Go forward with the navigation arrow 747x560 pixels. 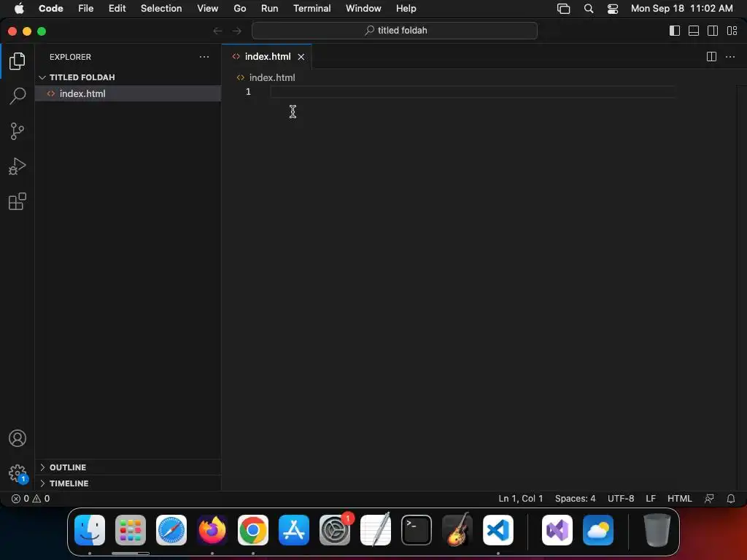tap(237, 31)
